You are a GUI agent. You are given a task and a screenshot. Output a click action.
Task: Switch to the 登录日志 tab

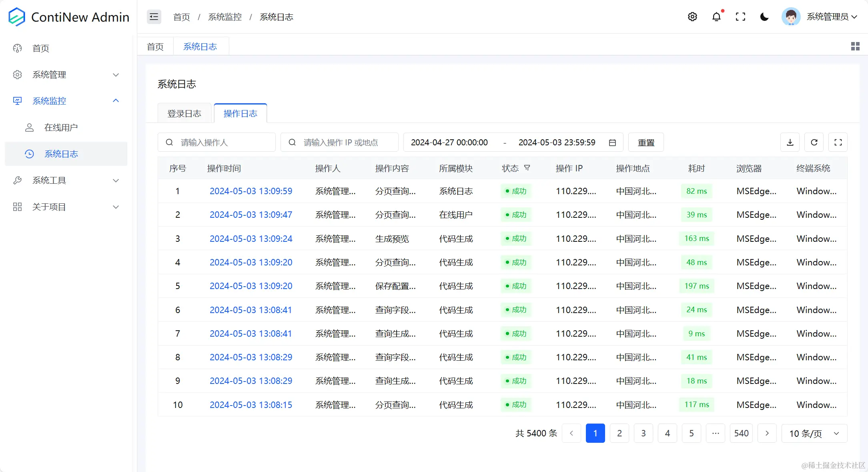184,113
